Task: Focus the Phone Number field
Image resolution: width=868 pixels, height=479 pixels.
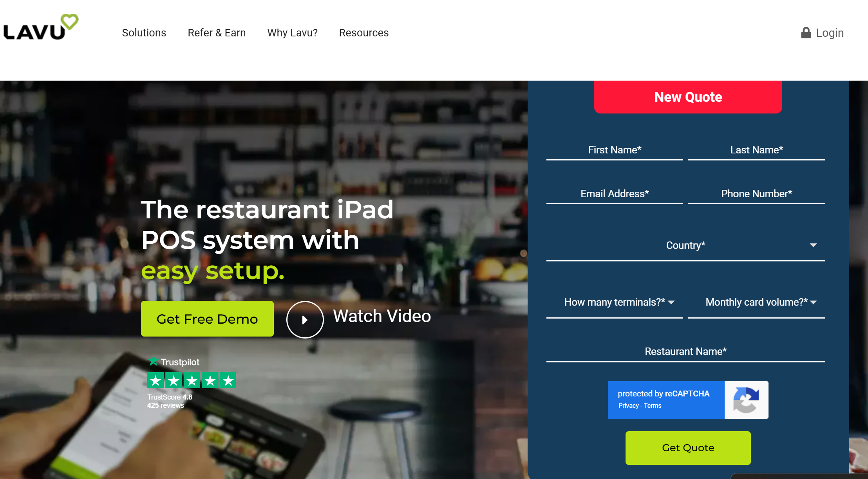Action: (756, 194)
